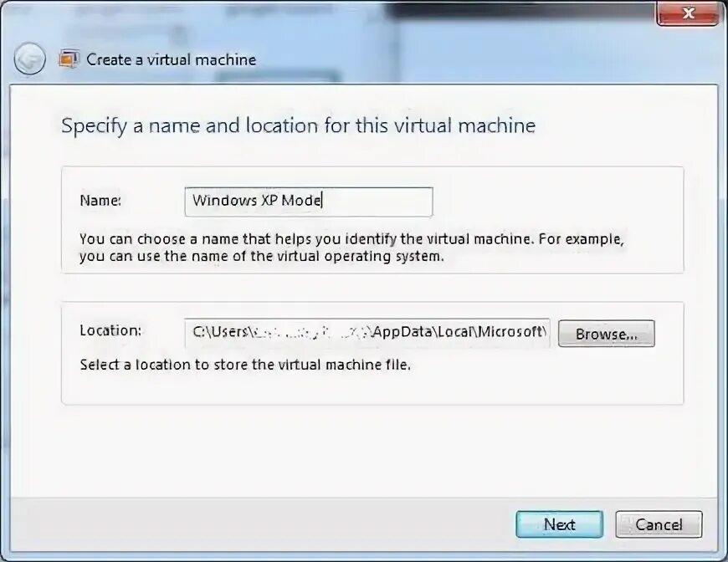Click the 'Location:' label

click(x=110, y=330)
